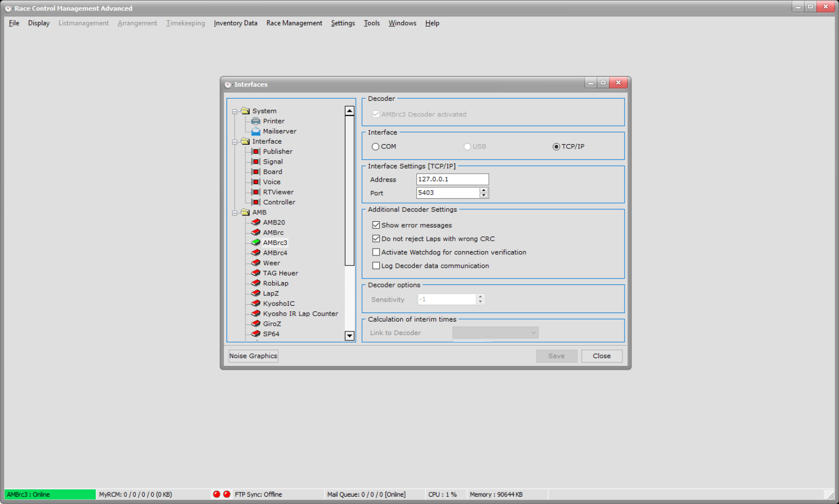Click the Mailserver envelope icon
The image size is (839, 504).
tap(256, 131)
